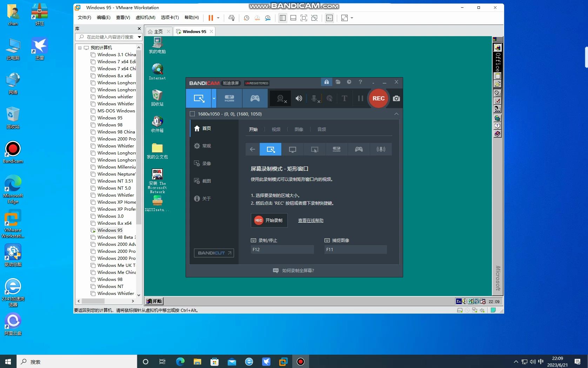Select around-mouse recording mode icon
The image size is (588, 368).
point(314,149)
